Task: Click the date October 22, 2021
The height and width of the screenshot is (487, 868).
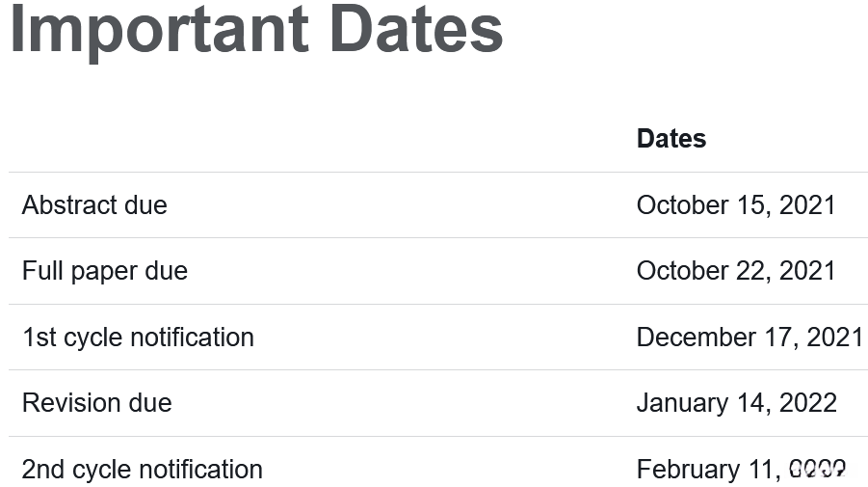Action: tap(736, 271)
